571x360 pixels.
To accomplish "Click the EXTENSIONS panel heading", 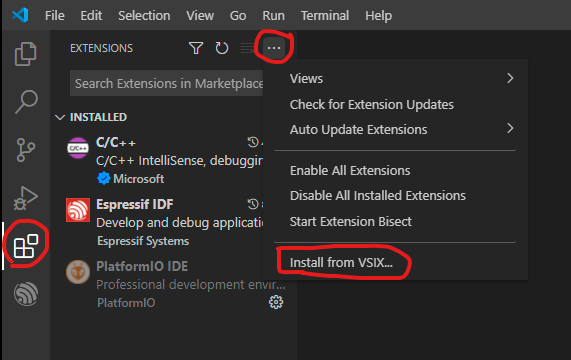I will 102,48.
